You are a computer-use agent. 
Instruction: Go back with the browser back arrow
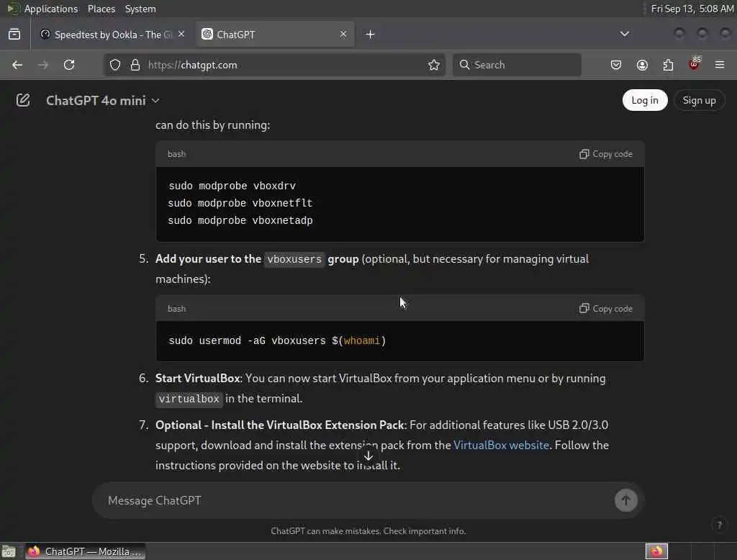pyautogui.click(x=17, y=65)
